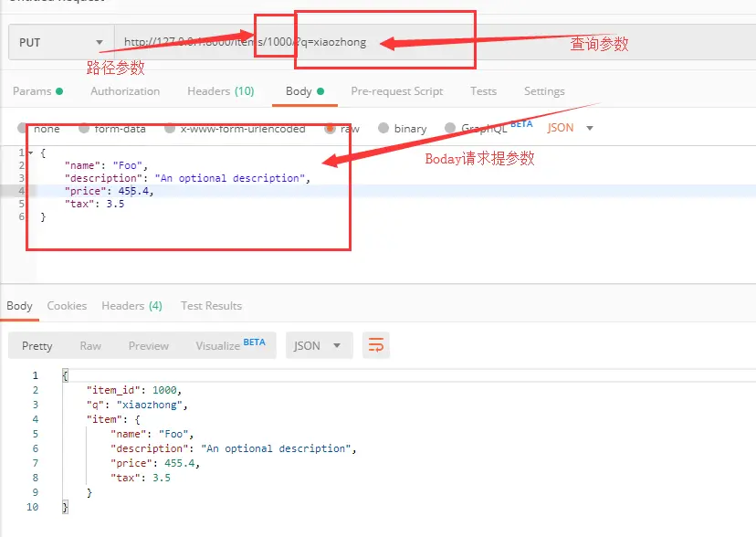Screen dimensions: 756x537
Task: Click the response "name": "Foo" line
Action: click(152, 434)
